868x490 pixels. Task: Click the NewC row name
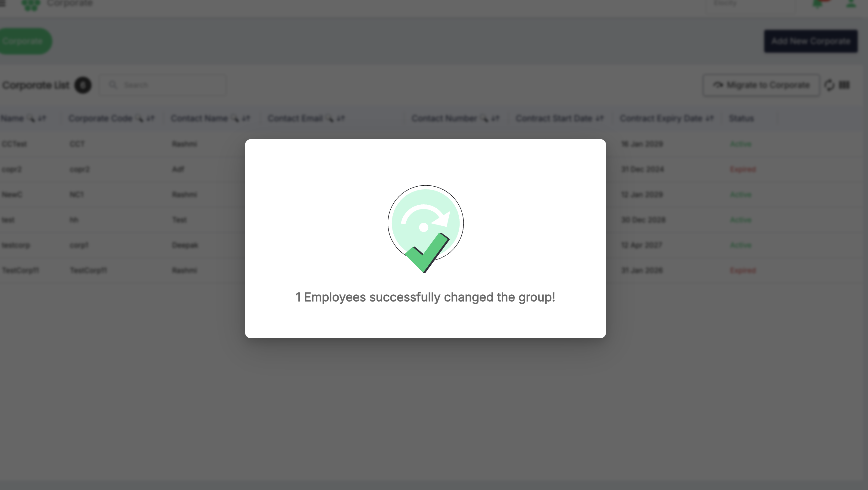12,194
